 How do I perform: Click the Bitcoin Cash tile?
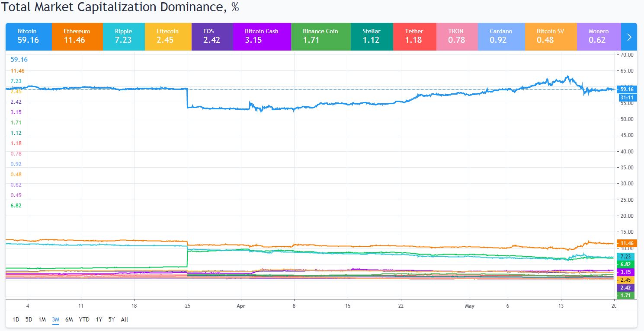tap(262, 36)
